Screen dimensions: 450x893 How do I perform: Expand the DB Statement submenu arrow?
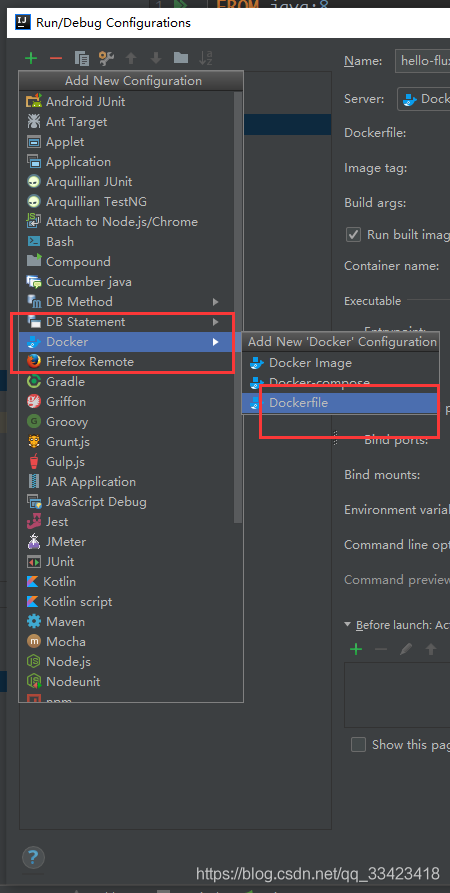click(215, 322)
